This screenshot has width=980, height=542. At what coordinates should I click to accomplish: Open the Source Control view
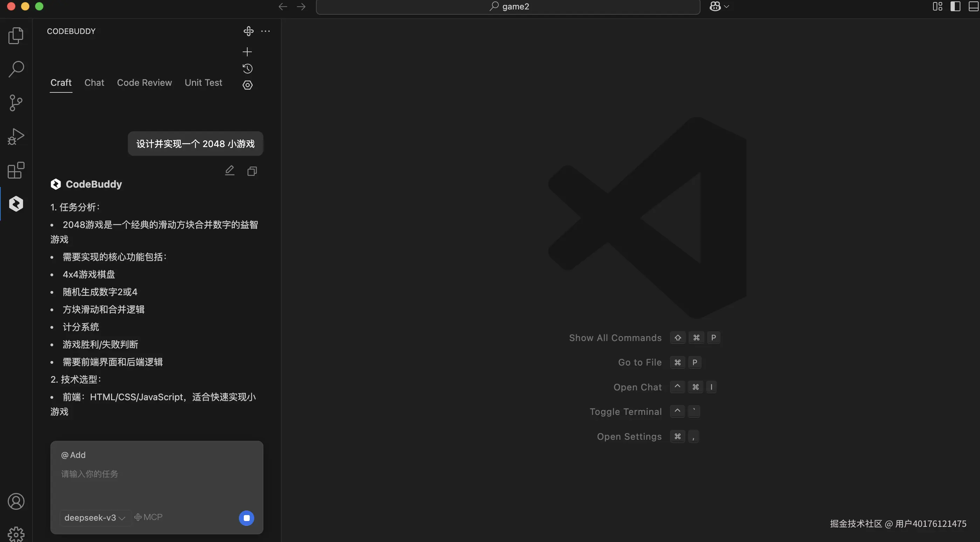coord(16,103)
